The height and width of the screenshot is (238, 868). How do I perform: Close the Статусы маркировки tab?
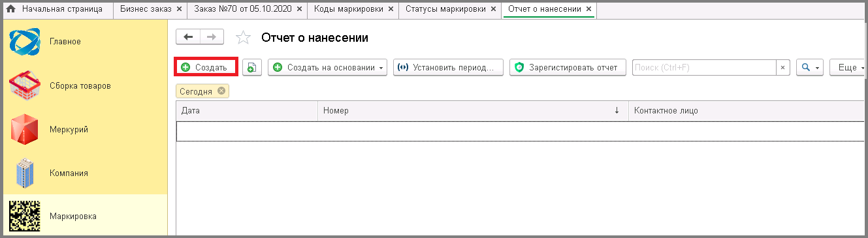point(493,10)
